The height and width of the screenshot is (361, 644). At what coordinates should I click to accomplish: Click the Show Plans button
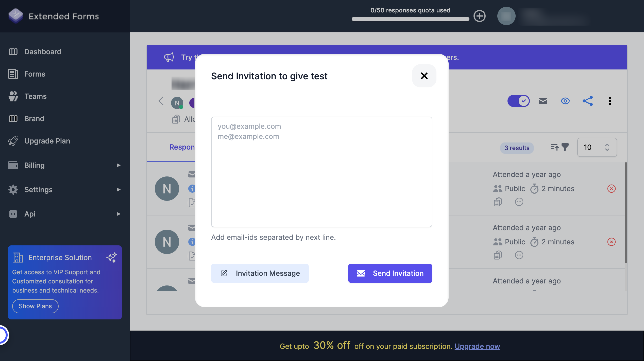[35, 306]
